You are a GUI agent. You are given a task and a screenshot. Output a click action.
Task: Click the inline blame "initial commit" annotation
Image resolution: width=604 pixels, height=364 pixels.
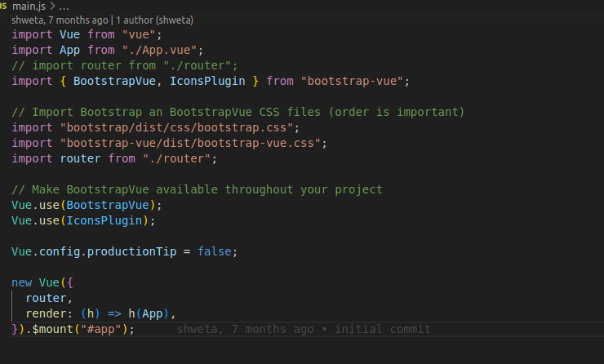(x=382, y=329)
